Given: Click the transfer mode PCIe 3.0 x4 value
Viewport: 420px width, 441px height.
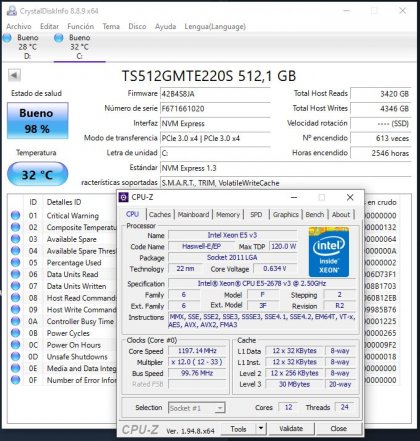Looking at the screenshot, I should point(215,138).
